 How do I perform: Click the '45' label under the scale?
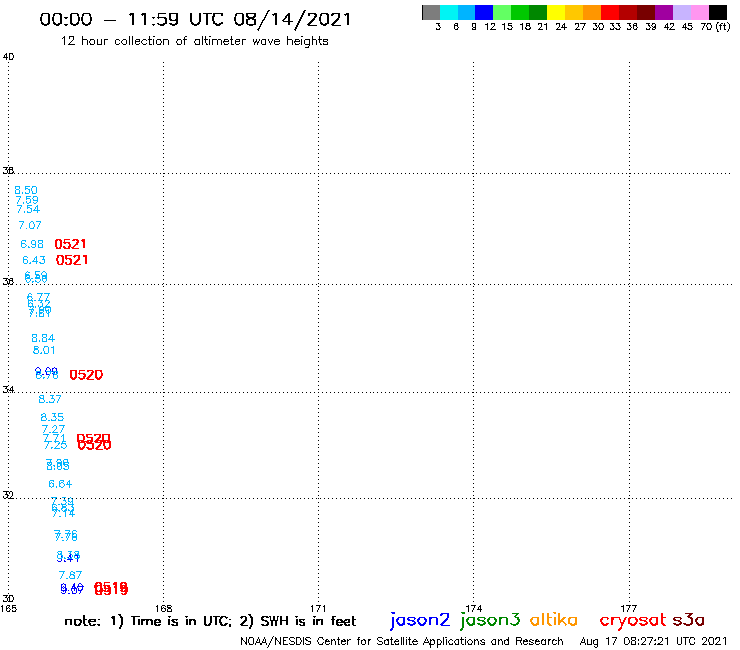click(687, 27)
